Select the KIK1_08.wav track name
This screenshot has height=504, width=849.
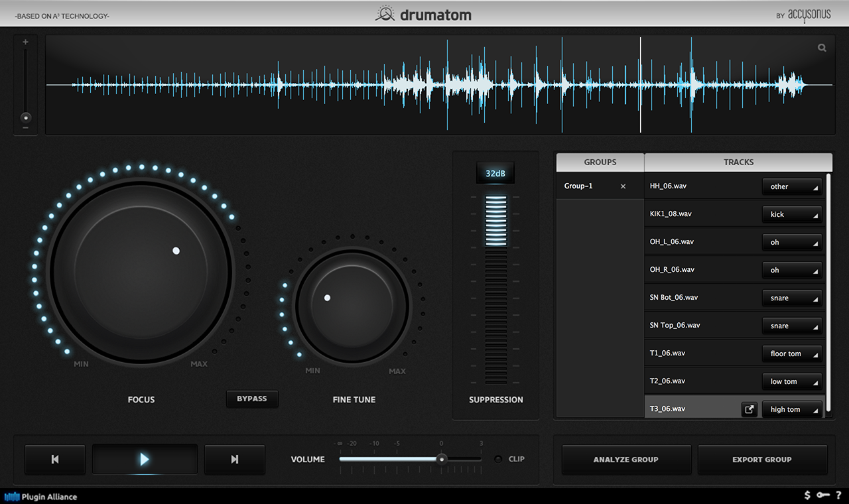671,214
